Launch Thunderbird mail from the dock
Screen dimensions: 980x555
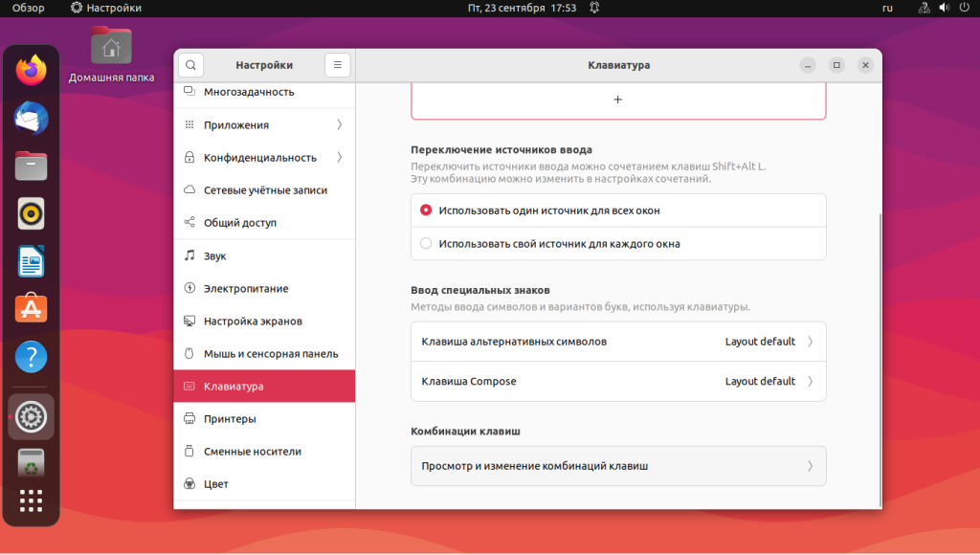tap(31, 118)
